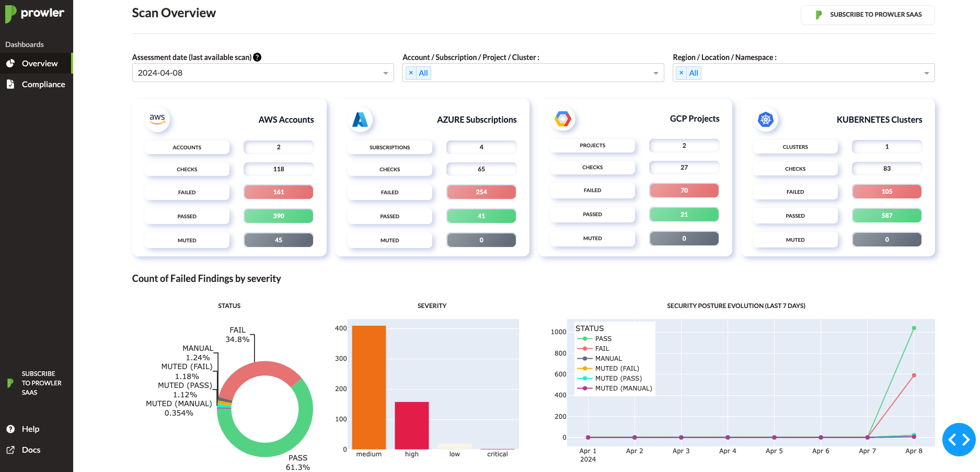Click the blue right navigation arrow
The image size is (980, 472).
point(965,440)
